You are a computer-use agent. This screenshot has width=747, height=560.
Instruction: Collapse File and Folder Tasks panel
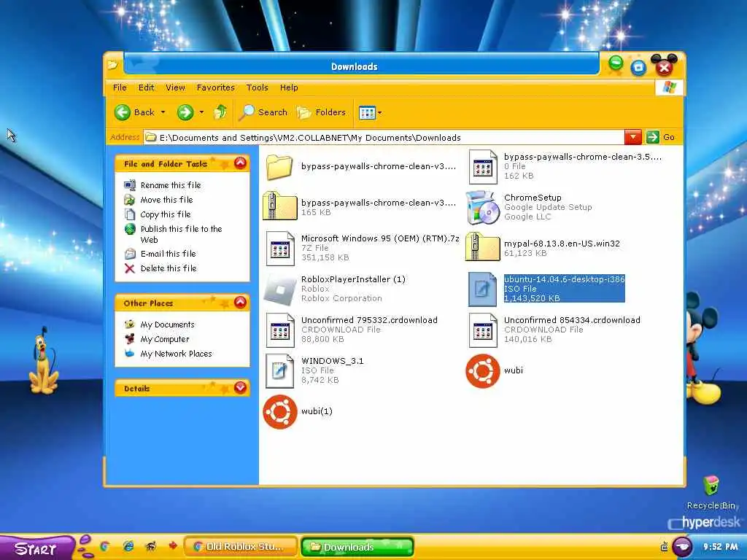click(x=240, y=163)
